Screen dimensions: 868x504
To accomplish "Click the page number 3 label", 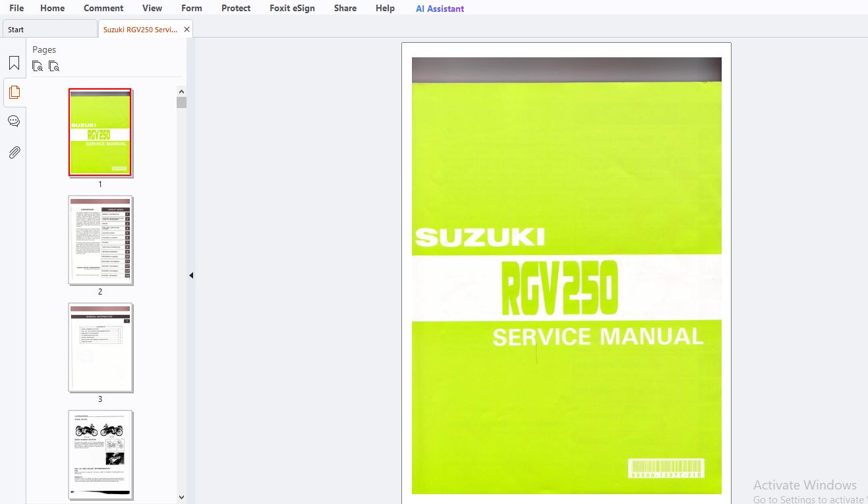I will coord(100,399).
